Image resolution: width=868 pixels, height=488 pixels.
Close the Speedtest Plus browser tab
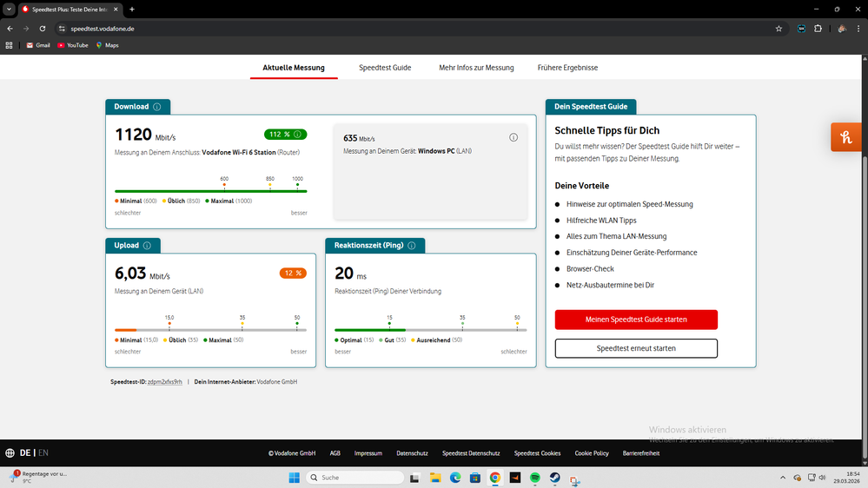click(x=116, y=10)
